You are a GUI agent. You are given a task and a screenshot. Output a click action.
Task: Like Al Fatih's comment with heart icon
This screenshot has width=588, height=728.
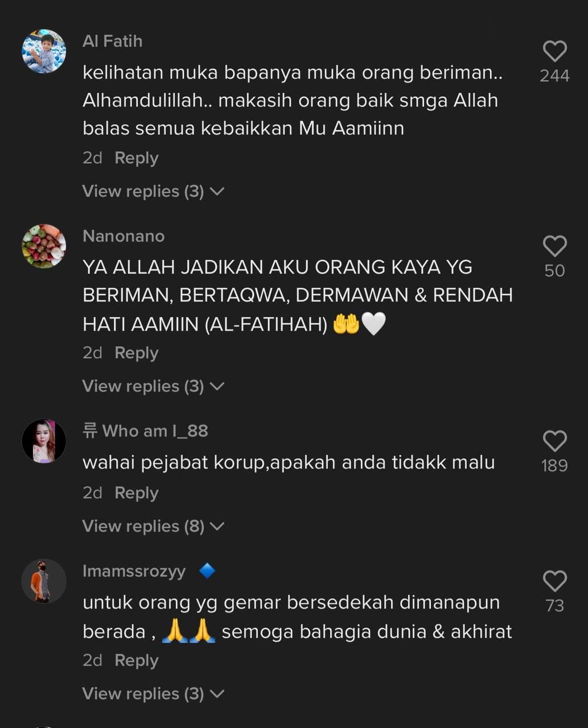[x=554, y=51]
